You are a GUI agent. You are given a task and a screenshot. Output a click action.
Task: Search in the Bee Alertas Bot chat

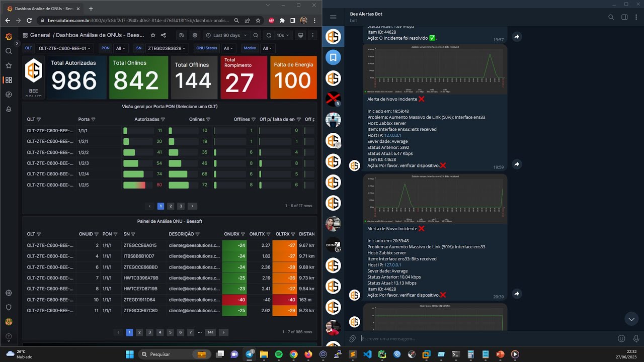[611, 17]
